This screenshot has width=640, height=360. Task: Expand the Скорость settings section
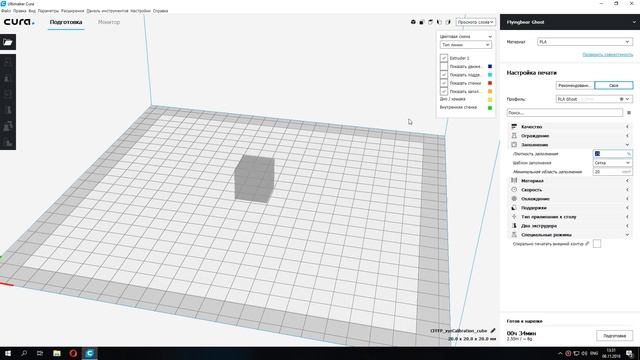coord(570,189)
